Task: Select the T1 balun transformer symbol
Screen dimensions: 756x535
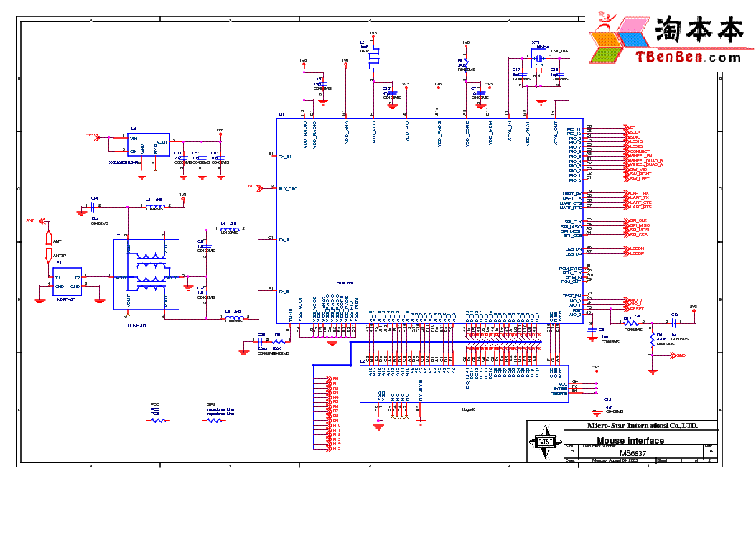Action: click(x=146, y=275)
